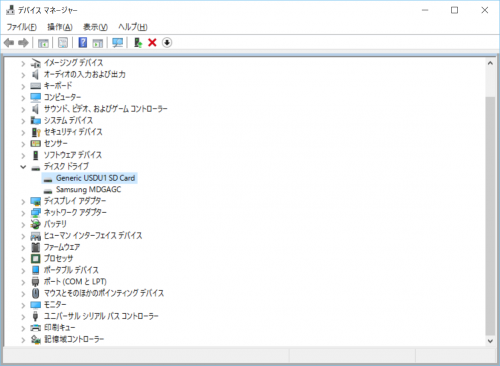This screenshot has width=500, height=366.
Task: Expand the ネットワーク アダプター node
Action: click(23, 213)
